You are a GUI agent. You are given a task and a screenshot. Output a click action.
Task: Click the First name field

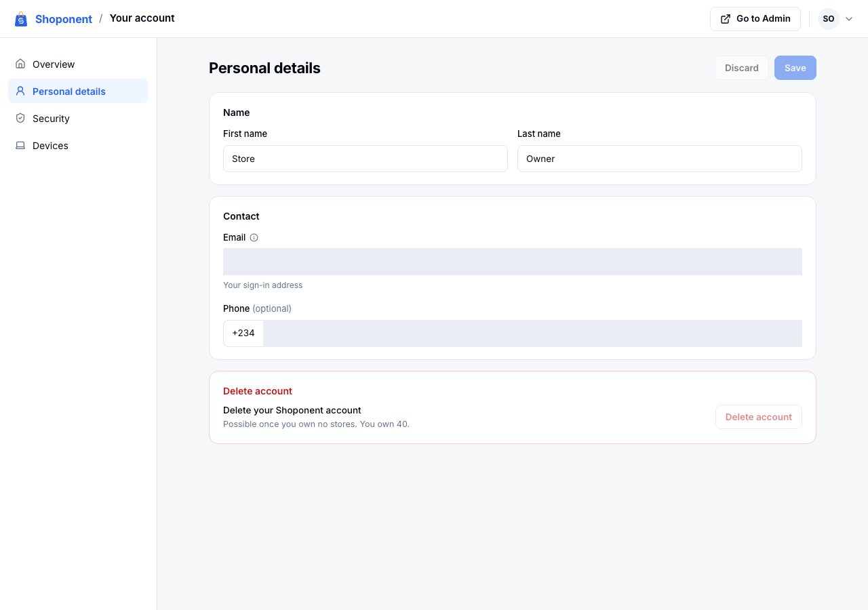(366, 159)
